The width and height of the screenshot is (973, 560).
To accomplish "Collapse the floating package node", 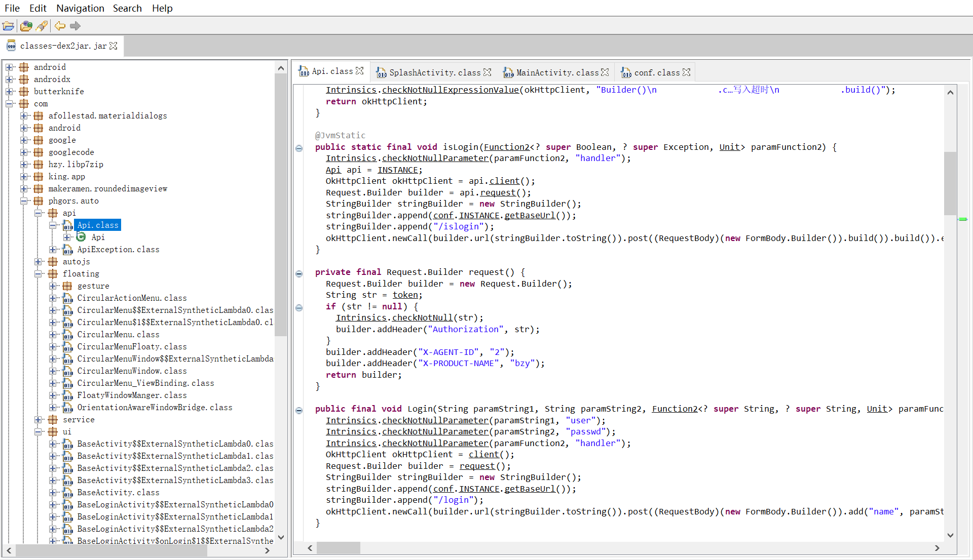I will pos(38,273).
